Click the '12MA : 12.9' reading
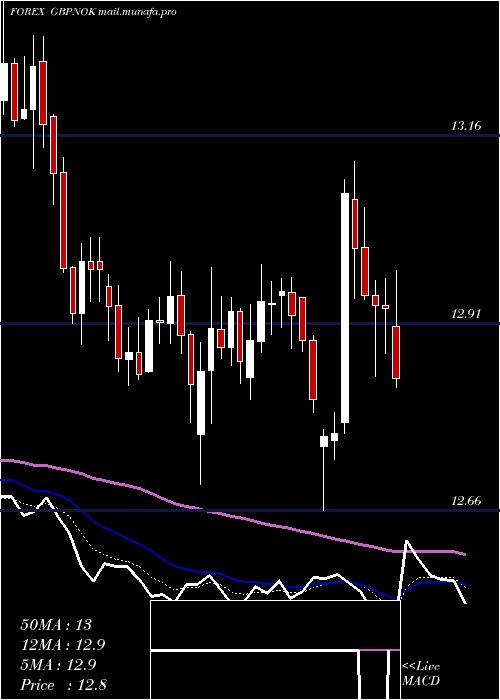 coord(63,645)
